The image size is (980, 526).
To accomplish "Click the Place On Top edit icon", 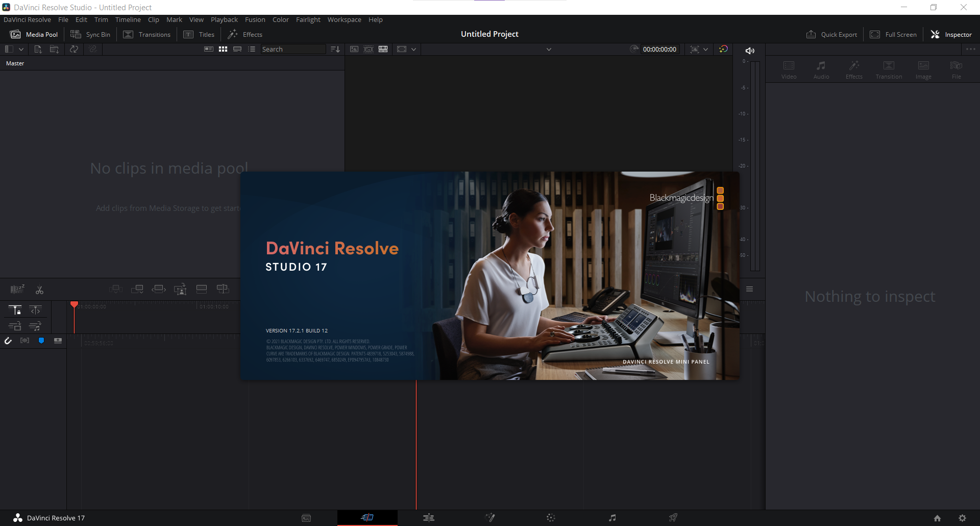I will pos(202,289).
